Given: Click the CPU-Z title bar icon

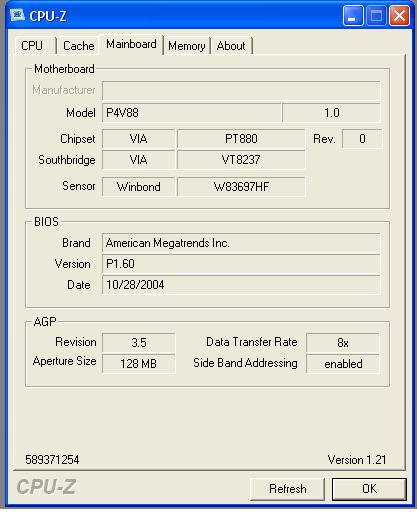Looking at the screenshot, I should [17, 15].
